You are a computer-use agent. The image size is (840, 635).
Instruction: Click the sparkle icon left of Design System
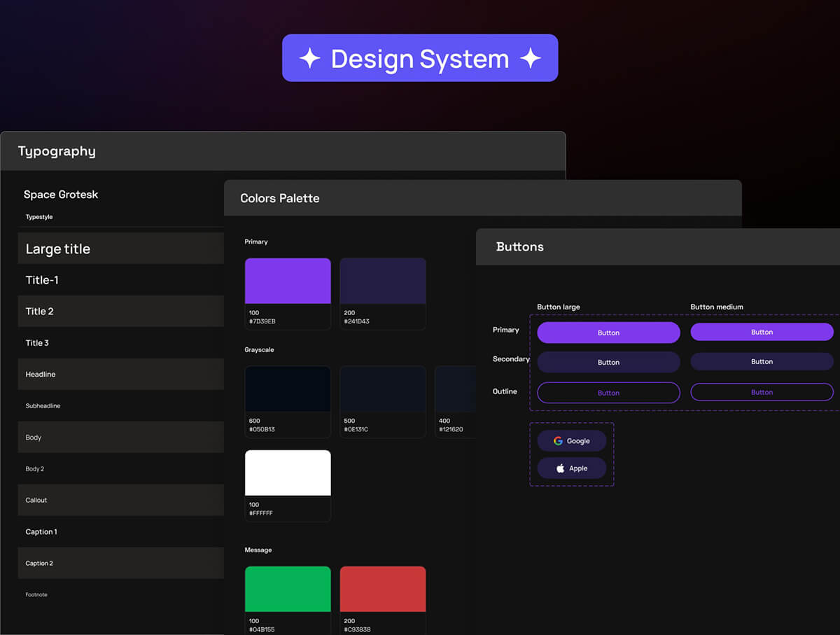point(310,58)
